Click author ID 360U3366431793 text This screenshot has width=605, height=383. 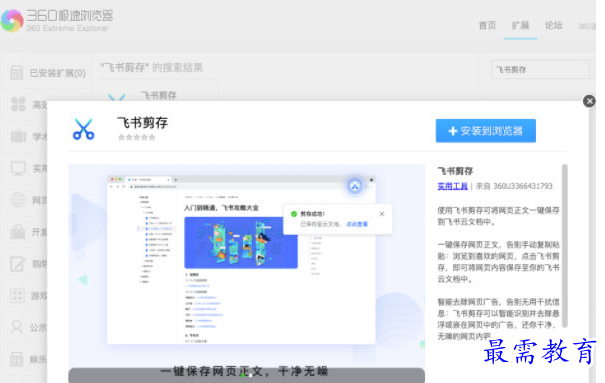[x=523, y=186]
